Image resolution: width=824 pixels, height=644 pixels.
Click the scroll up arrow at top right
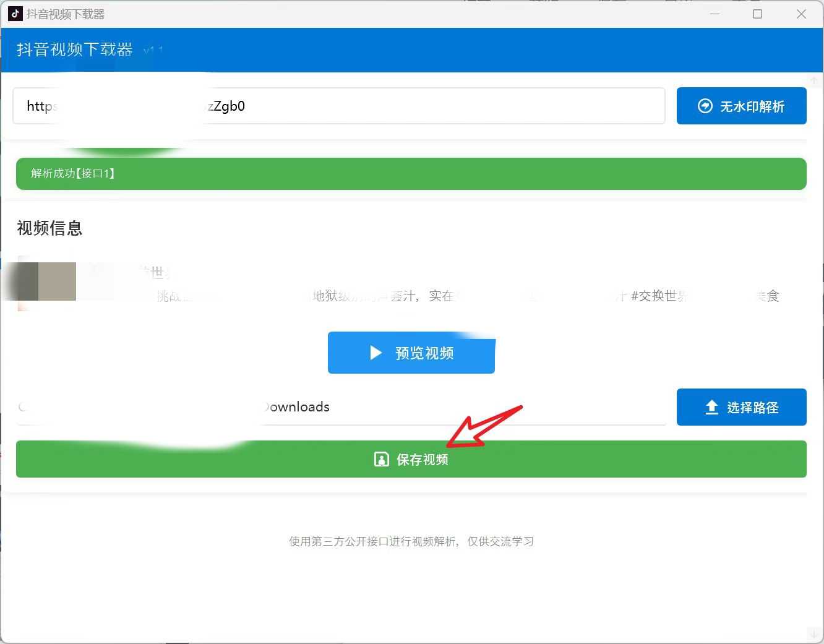pyautogui.click(x=814, y=81)
